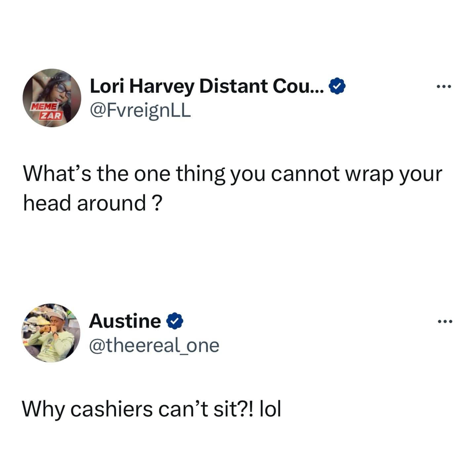Click the word 'lol' in Austine's reply
Screen dimensions: 476x476
point(270,409)
